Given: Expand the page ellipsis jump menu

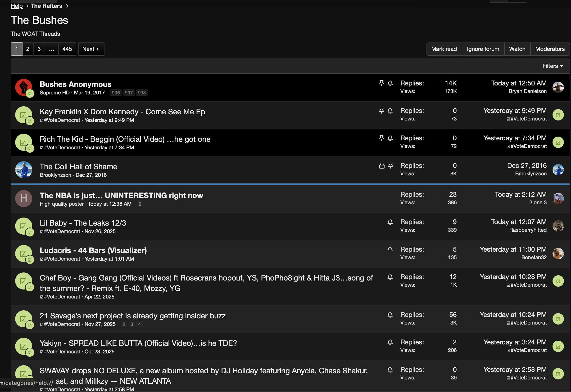Looking at the screenshot, I should [51, 49].
